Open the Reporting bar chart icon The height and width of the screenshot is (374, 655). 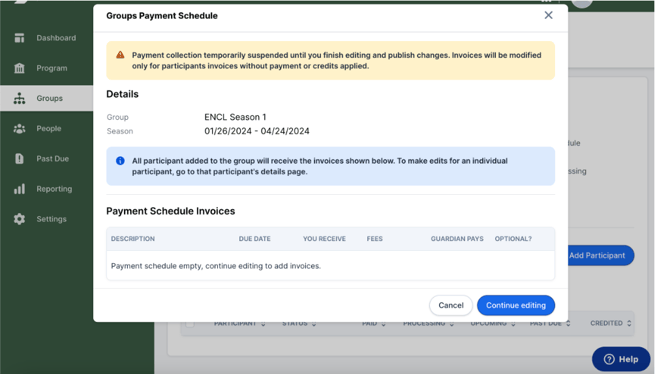coord(19,189)
